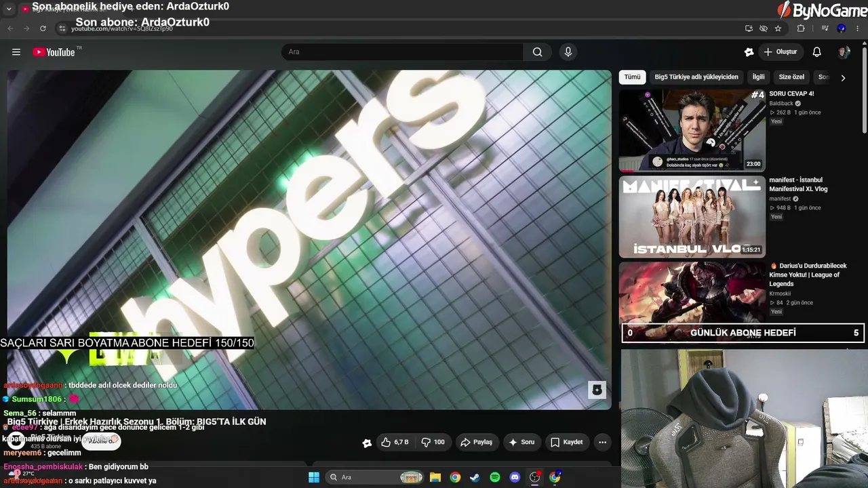Visit the Krmoskii channel name
This screenshot has width=868, height=488.
781,294
